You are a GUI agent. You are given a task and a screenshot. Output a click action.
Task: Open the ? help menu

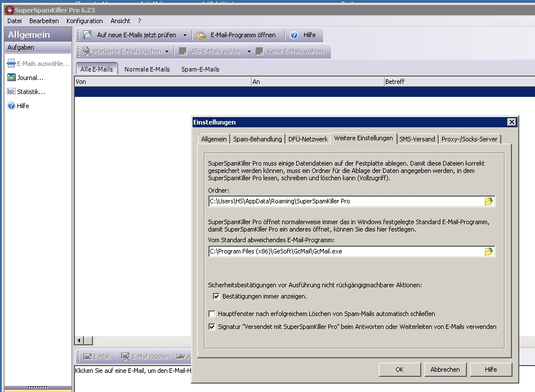(140, 21)
